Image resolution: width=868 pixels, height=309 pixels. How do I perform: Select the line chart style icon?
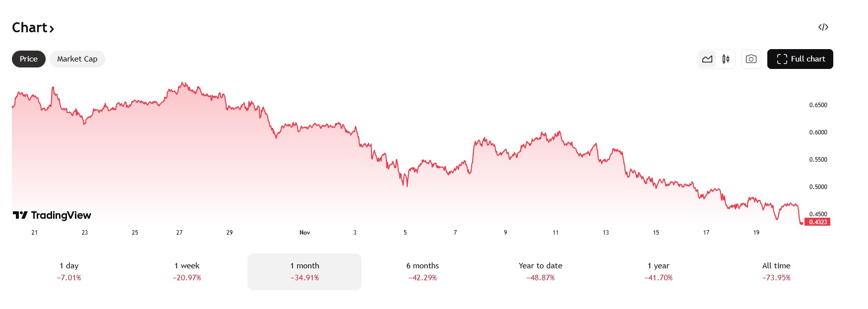(707, 59)
